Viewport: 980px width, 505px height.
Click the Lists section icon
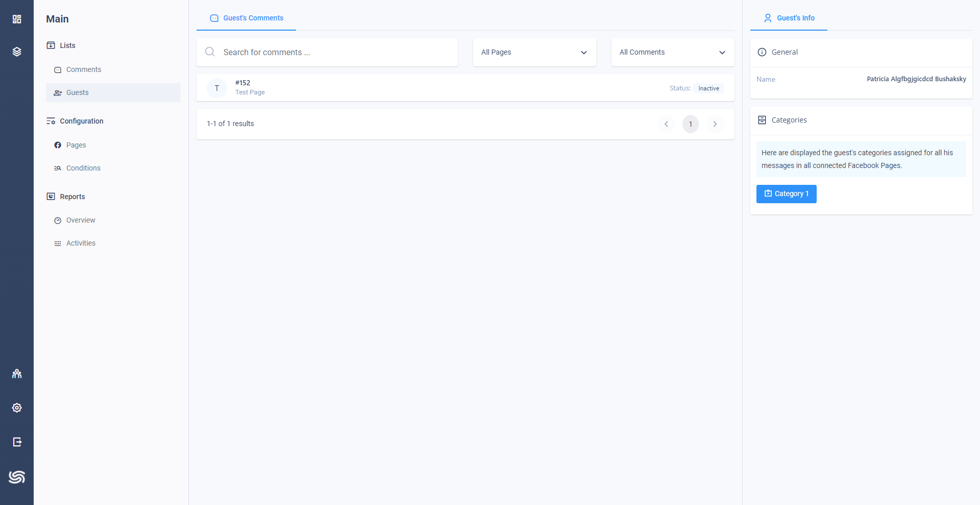(x=51, y=45)
